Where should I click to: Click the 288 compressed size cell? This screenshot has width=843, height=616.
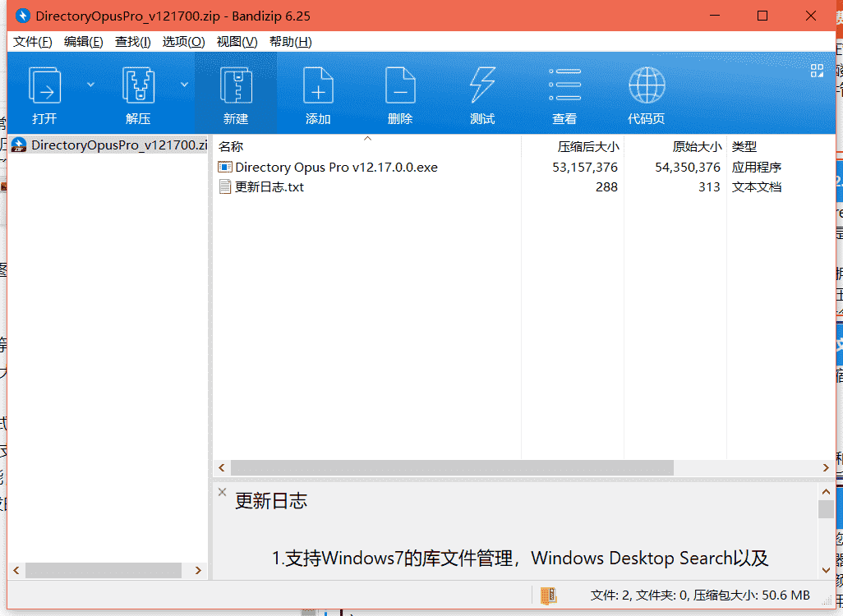click(x=606, y=187)
